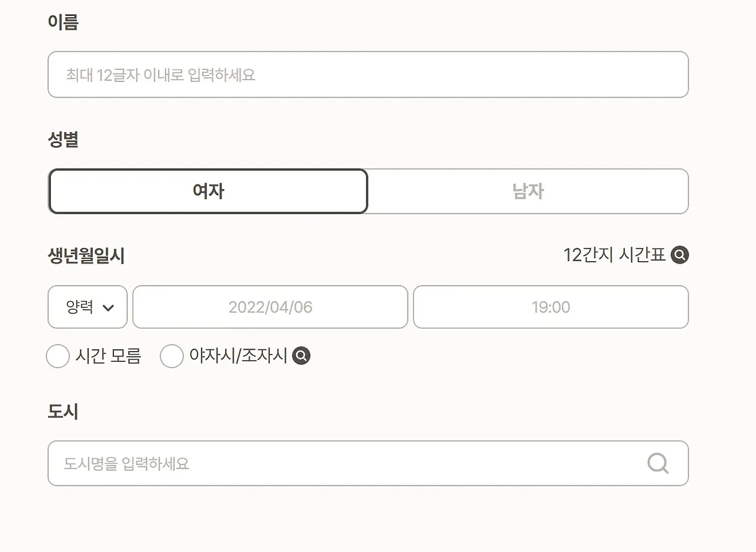Click the 야자시/조자시 label text

(x=238, y=356)
